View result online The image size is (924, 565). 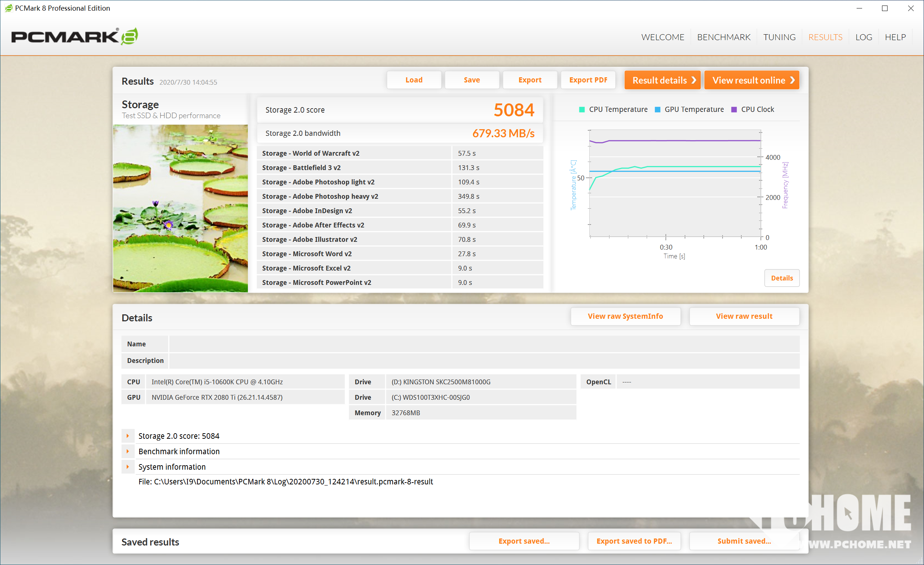751,80
